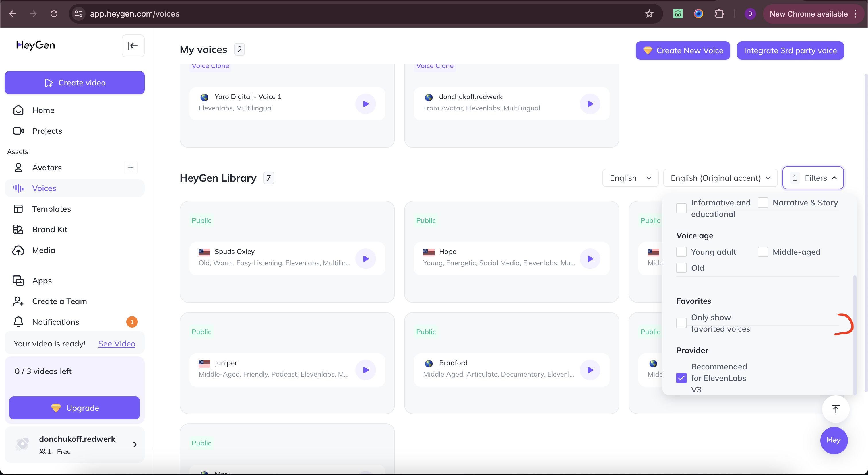
Task: Check the Young adult voice age
Action: (x=681, y=252)
